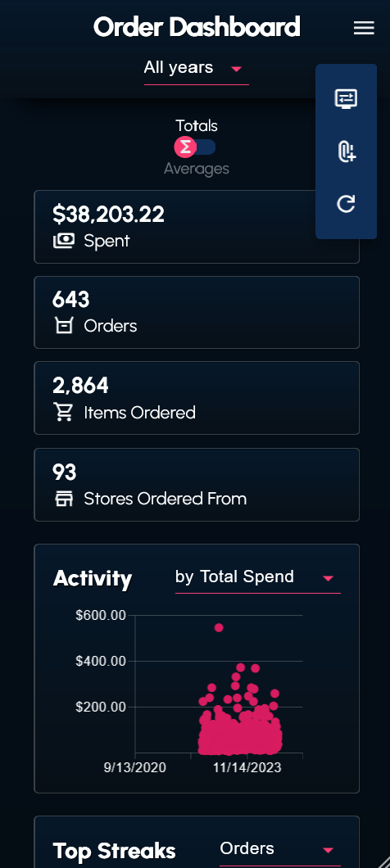Click the display settings icon in popup menu
390x868 pixels.
pos(347,99)
